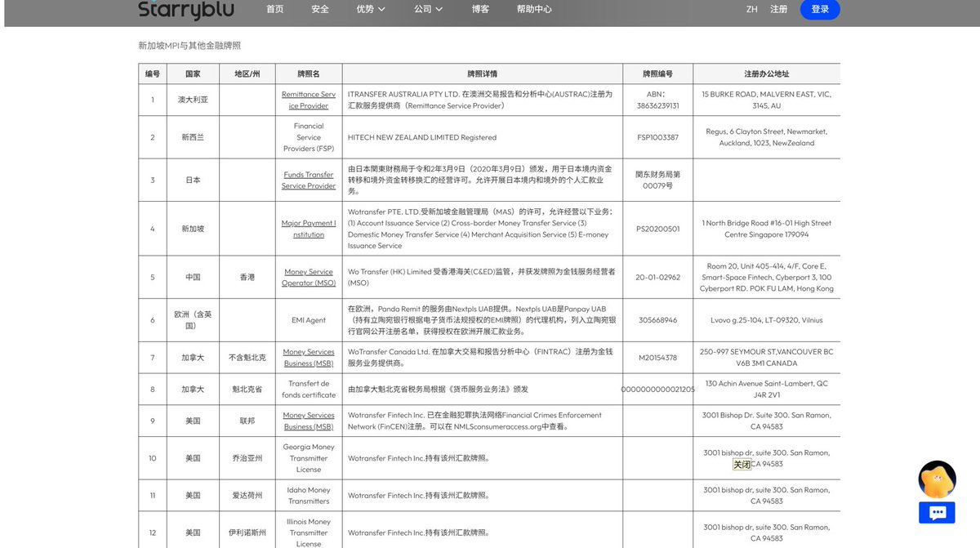Image resolution: width=980 pixels, height=548 pixels.
Task: Click the heading 新加坡MPI与其他金融牌照
Action: 189,46
